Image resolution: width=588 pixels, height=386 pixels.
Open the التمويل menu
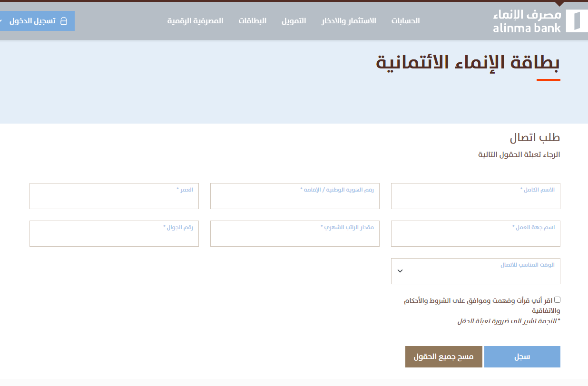point(294,21)
